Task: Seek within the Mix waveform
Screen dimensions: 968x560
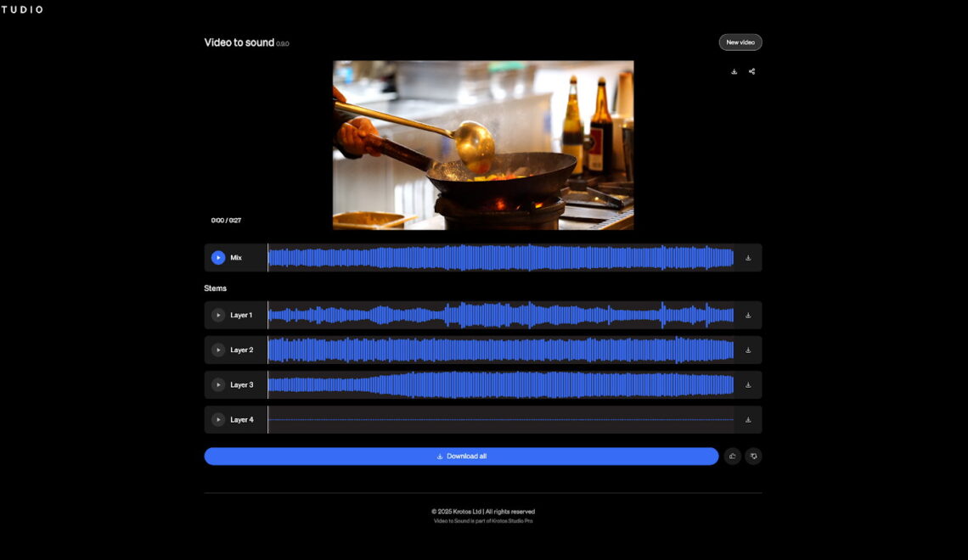Action: pyautogui.click(x=501, y=258)
